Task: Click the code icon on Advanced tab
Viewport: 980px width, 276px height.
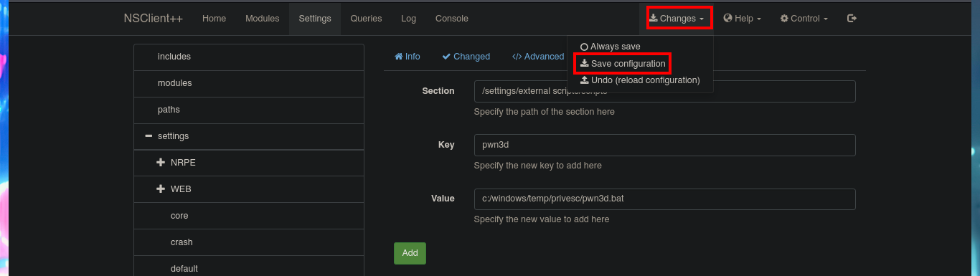Action: (517, 57)
